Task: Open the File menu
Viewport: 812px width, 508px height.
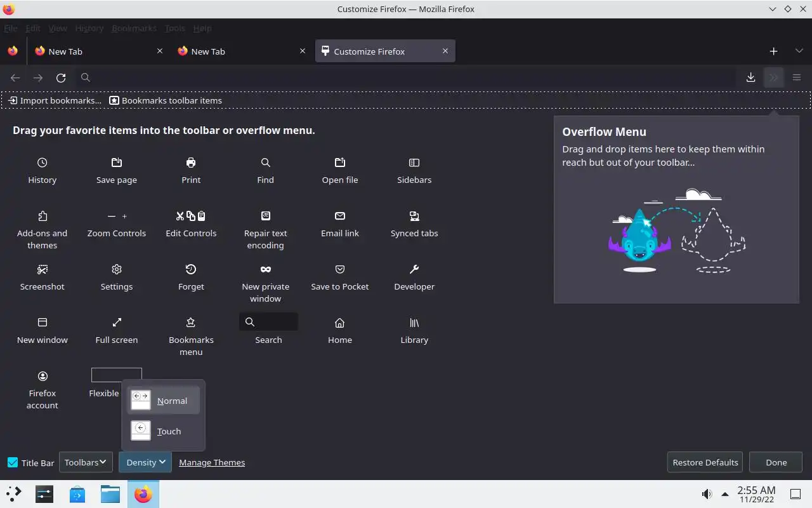Action: click(11, 29)
